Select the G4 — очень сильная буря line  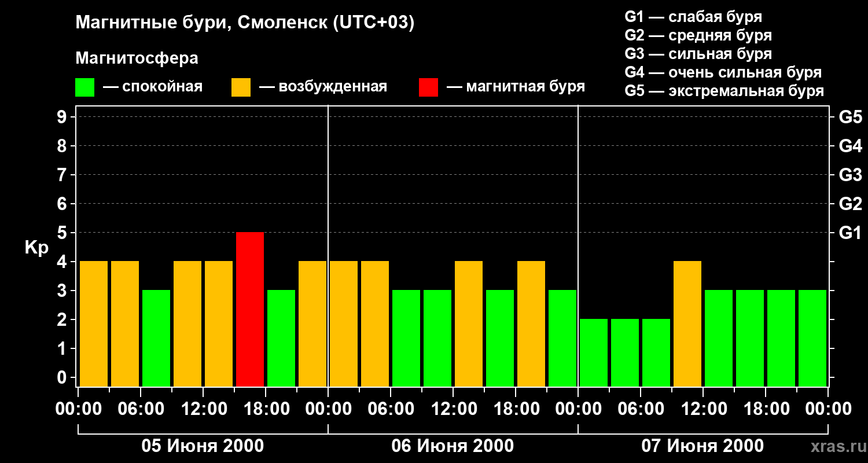click(x=723, y=72)
